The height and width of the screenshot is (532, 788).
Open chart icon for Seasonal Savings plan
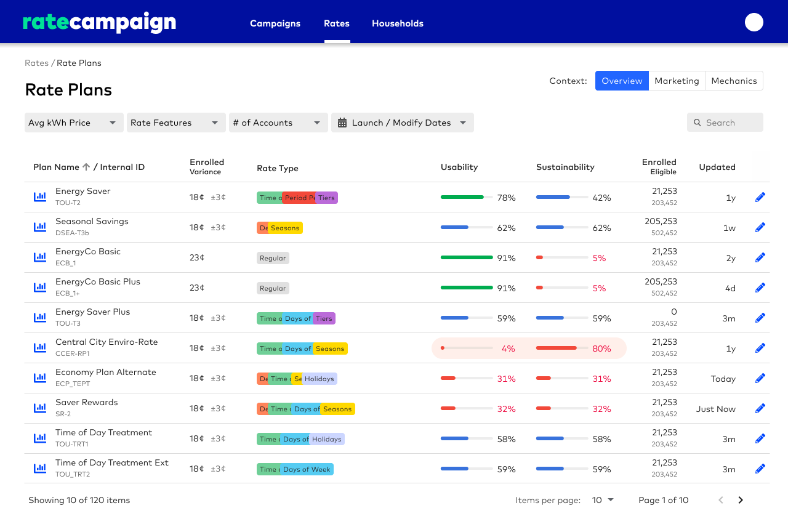(x=40, y=227)
